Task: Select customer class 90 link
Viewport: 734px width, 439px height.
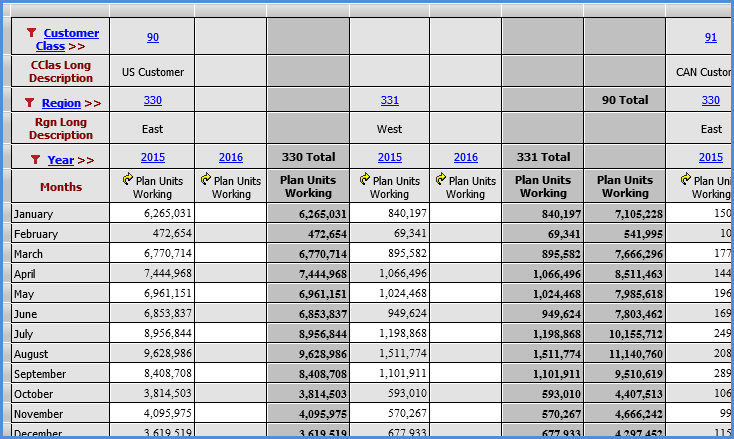Action: coord(152,37)
